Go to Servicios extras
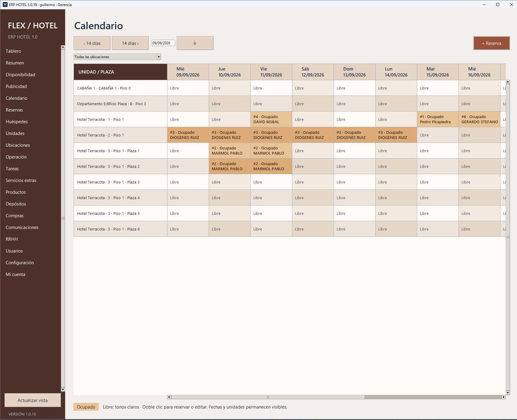 coord(21,180)
